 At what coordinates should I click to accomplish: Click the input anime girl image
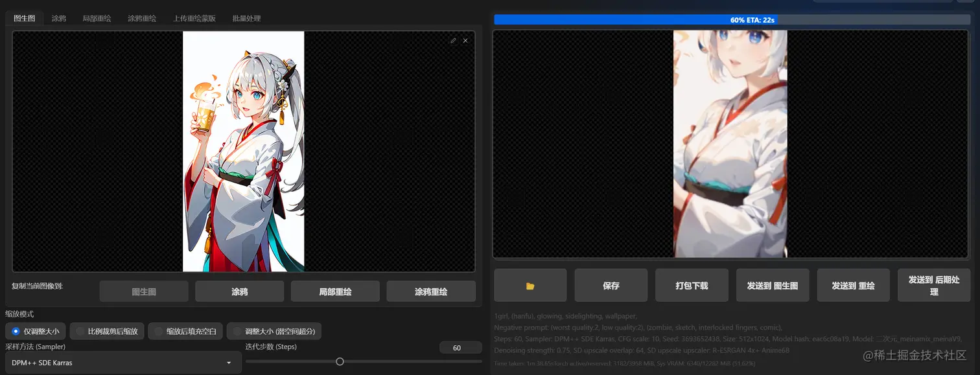point(244,152)
